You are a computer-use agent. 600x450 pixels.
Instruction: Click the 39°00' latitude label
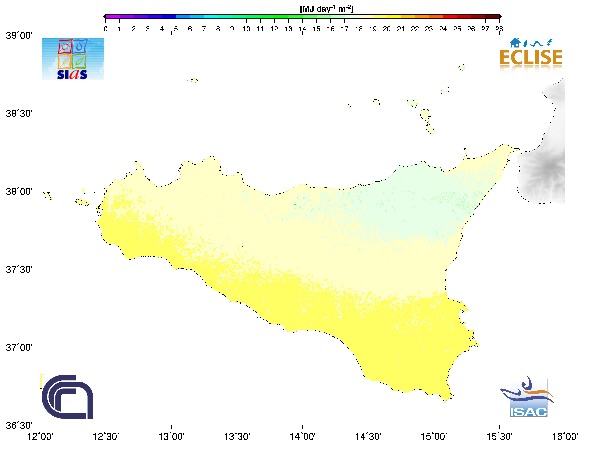tap(19, 36)
